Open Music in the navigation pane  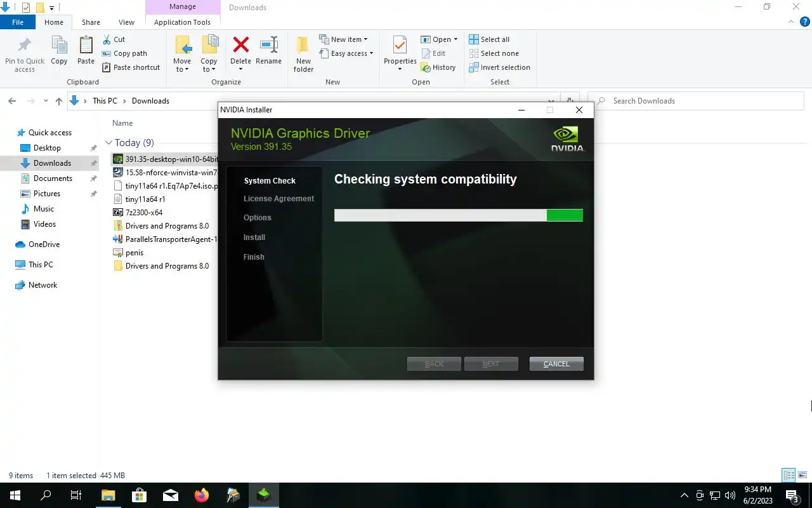44,209
